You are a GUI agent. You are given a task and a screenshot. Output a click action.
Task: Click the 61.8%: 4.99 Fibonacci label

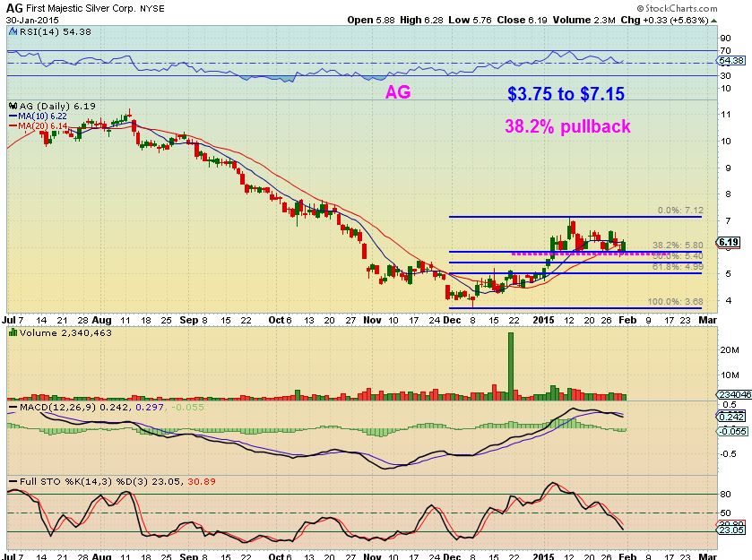[678, 267]
